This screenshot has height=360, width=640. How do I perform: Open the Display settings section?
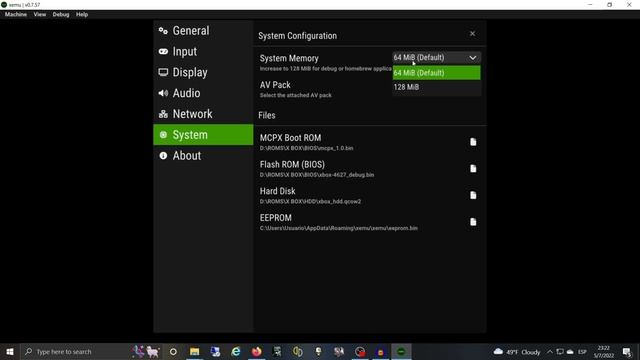pyautogui.click(x=203, y=72)
